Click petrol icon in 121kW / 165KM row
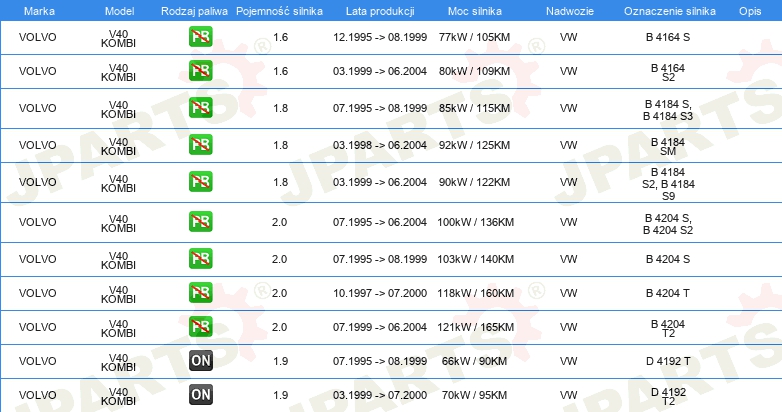This screenshot has width=782, height=412. pos(200,327)
